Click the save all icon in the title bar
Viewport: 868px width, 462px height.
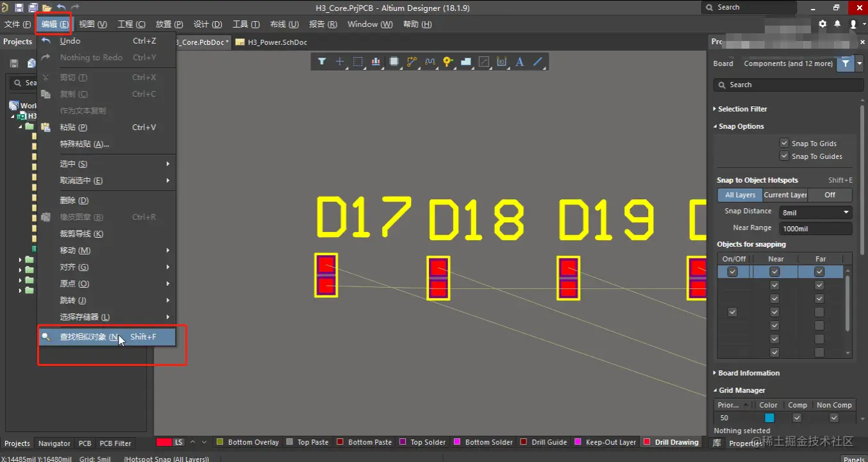click(x=32, y=8)
